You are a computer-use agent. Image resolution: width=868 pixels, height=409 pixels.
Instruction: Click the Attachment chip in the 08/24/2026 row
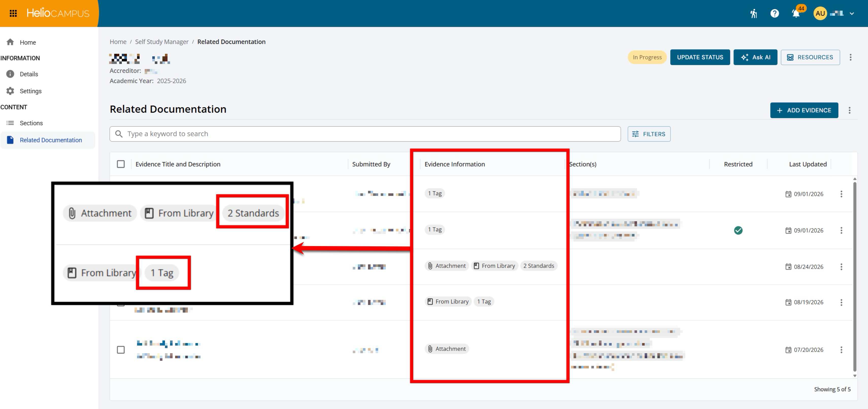[x=446, y=266]
